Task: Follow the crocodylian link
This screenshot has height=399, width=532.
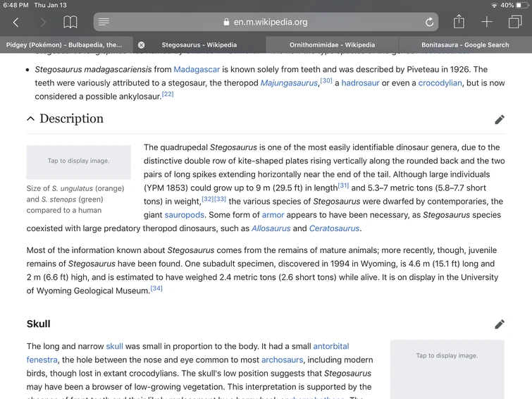Action: [x=440, y=83]
